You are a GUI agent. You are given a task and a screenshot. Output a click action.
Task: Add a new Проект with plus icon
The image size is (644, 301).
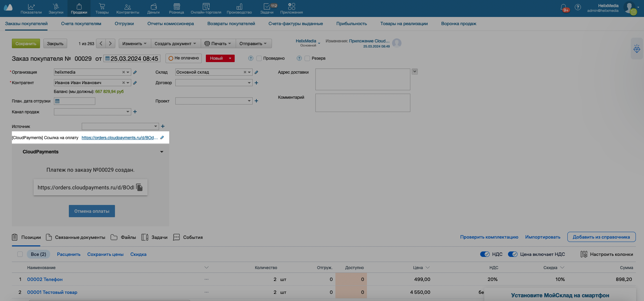coord(256,101)
